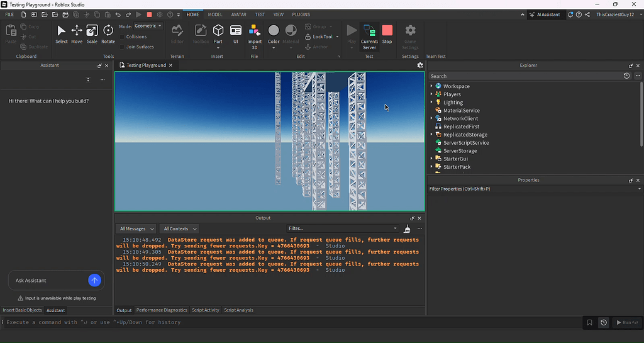Select the Rotate tool

[108, 34]
